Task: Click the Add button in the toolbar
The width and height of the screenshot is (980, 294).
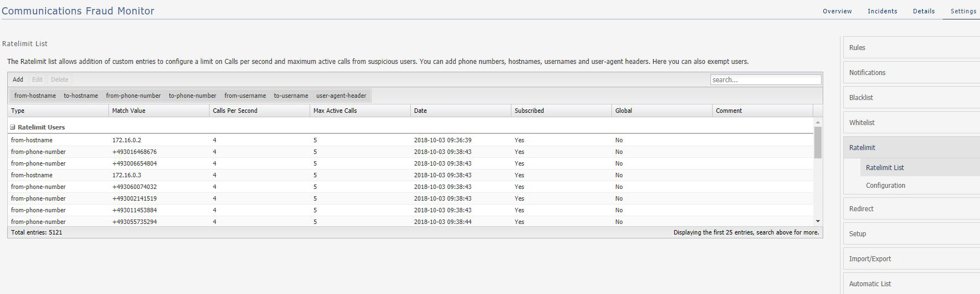Action: click(18, 79)
